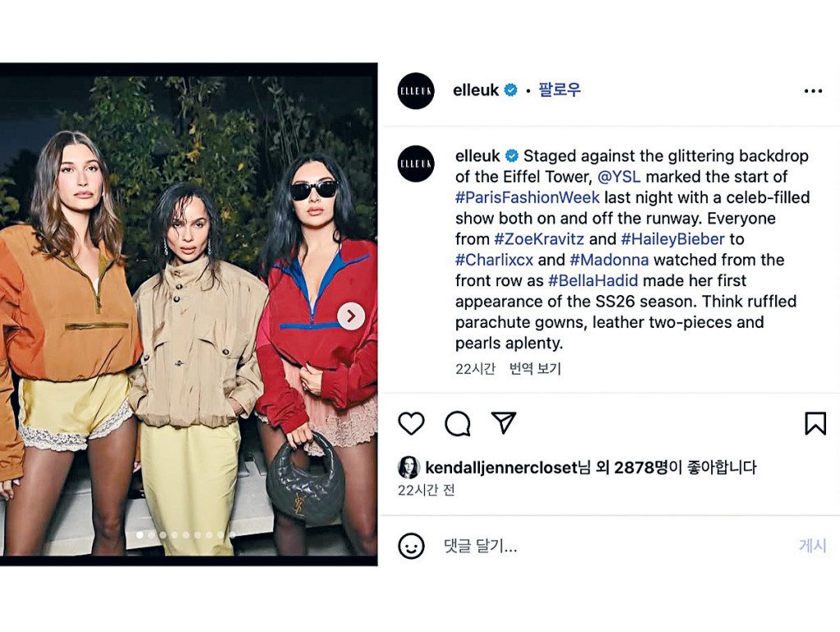The width and height of the screenshot is (840, 632).
Task: Like the post with the heart icon
Action: click(x=411, y=423)
